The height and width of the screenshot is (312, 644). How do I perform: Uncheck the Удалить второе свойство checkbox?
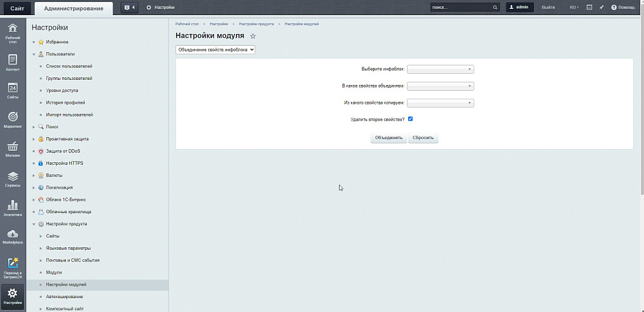tap(410, 119)
